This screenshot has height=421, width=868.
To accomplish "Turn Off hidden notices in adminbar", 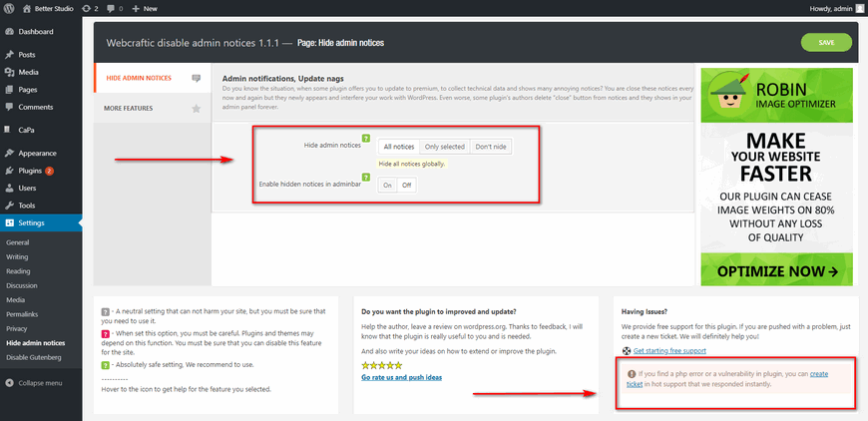I will pos(407,186).
